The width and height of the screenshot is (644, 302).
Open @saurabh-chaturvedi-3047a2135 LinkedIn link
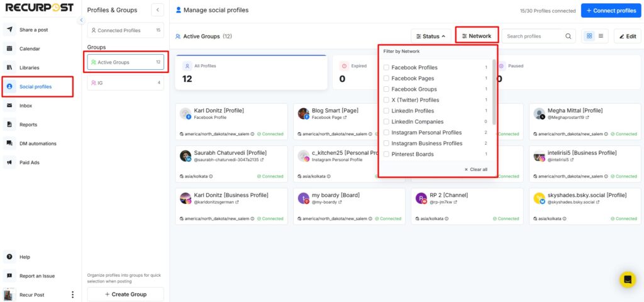point(262,159)
